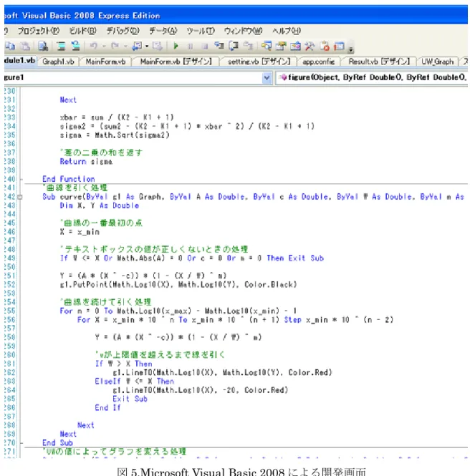Select the Module1.vb active tab
Image resolution: width=470 pixels, height=476 pixels.
pyautogui.click(x=19, y=60)
